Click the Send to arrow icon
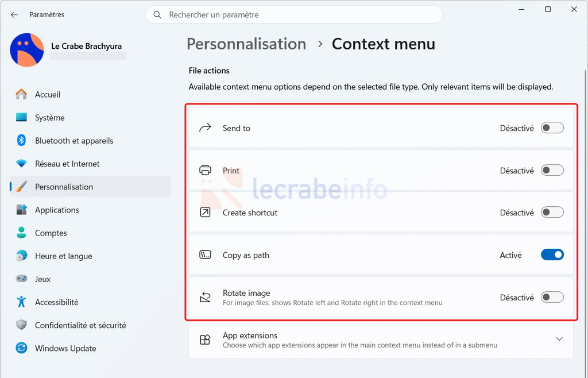This screenshot has width=588, height=378. [205, 128]
